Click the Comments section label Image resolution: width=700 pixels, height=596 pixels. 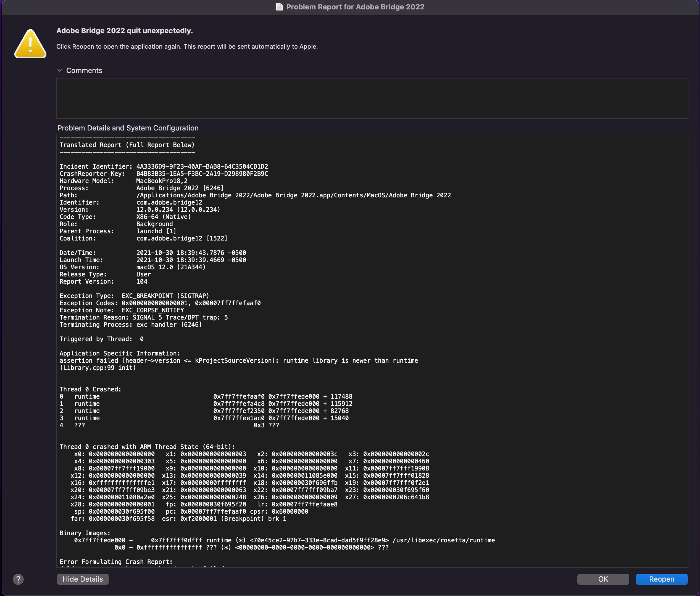[84, 70]
